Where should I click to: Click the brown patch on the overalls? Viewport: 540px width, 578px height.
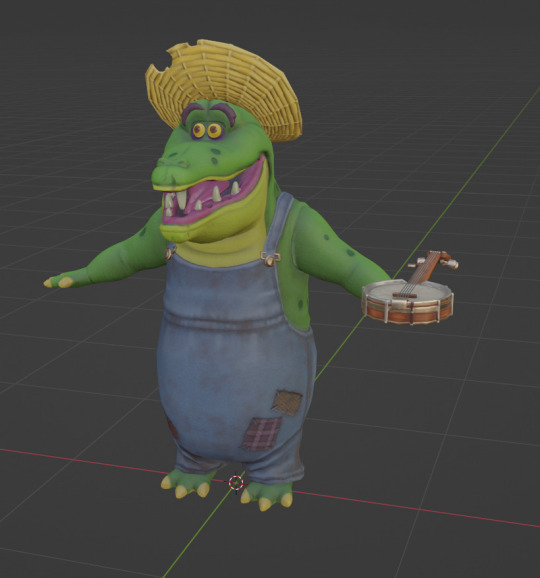pyautogui.click(x=287, y=403)
